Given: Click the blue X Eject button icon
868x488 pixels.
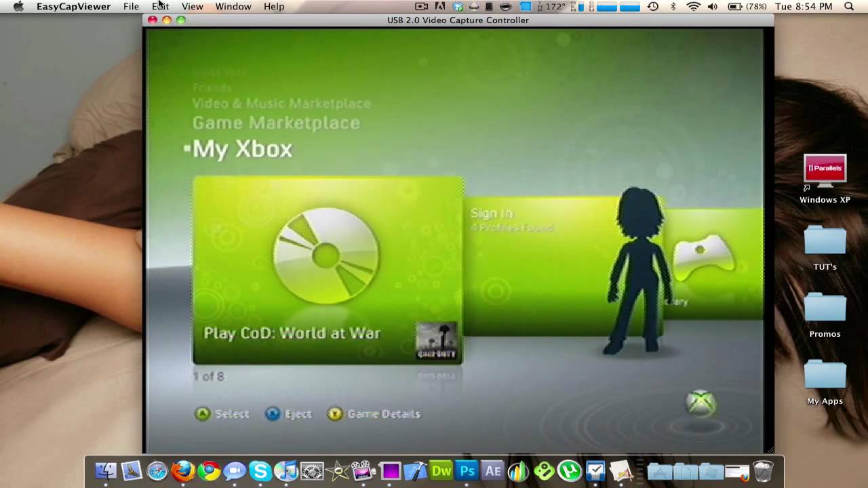Looking at the screenshot, I should point(273,413).
